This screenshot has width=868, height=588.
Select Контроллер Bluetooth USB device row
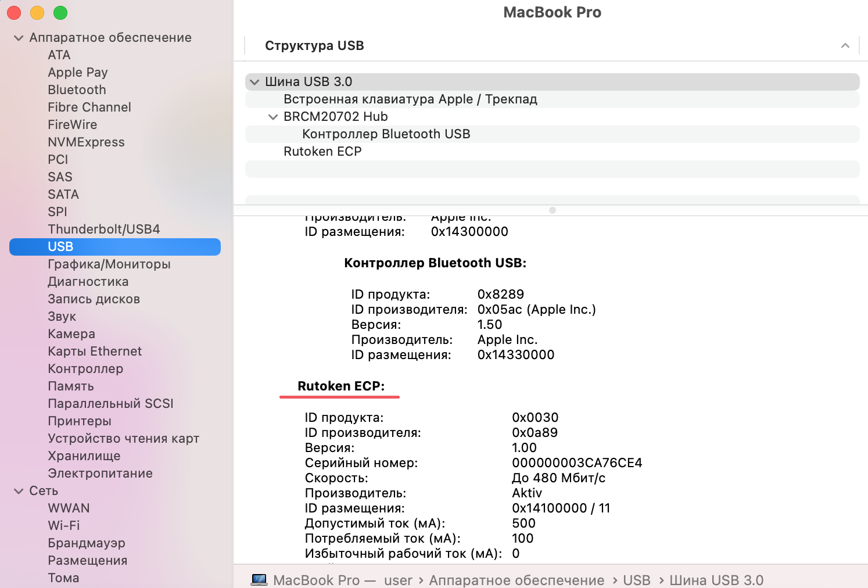552,134
